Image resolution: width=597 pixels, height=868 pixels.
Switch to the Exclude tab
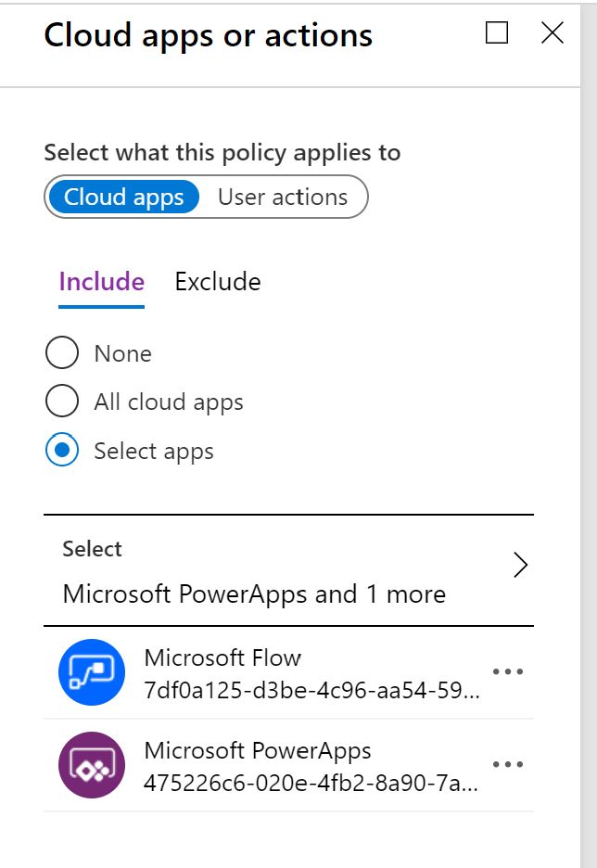point(217,281)
